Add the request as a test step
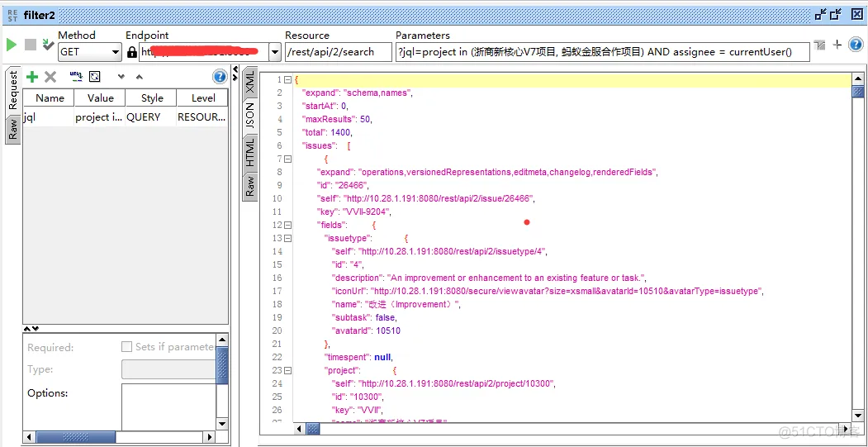 (49, 45)
